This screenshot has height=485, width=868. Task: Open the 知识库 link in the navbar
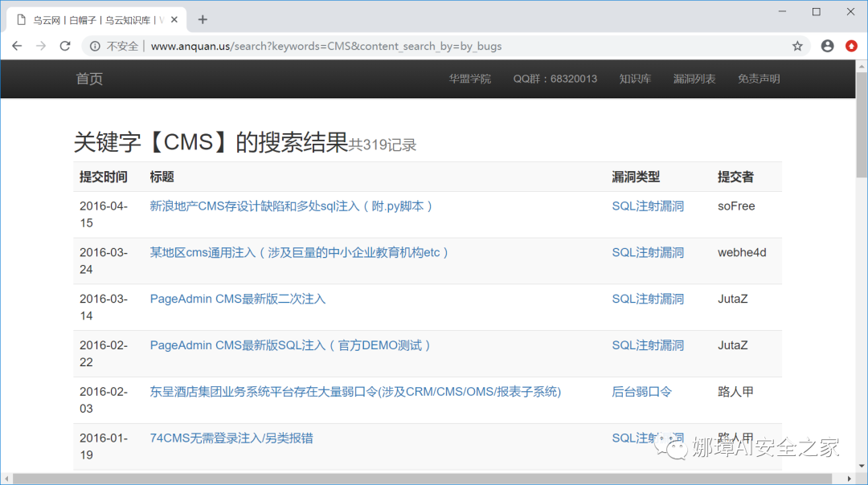(x=635, y=79)
